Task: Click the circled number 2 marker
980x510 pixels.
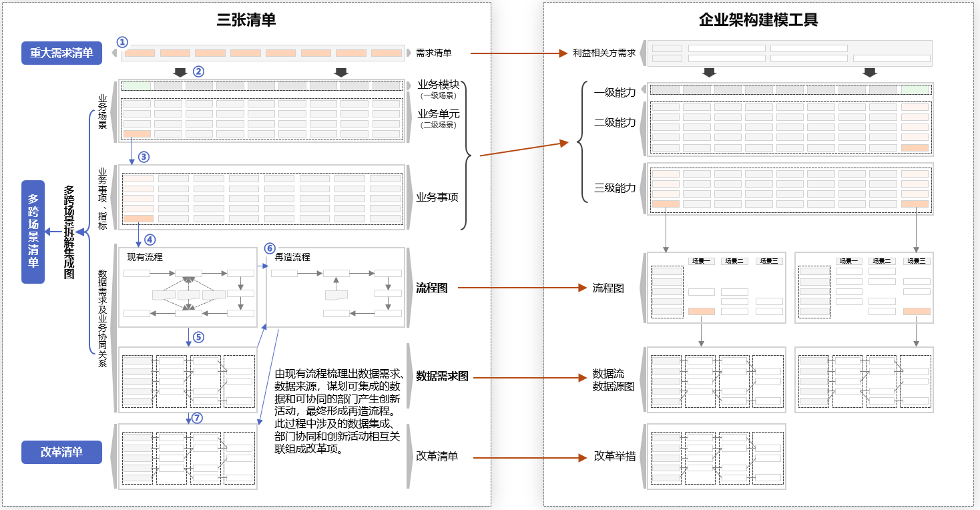Action: tap(198, 71)
